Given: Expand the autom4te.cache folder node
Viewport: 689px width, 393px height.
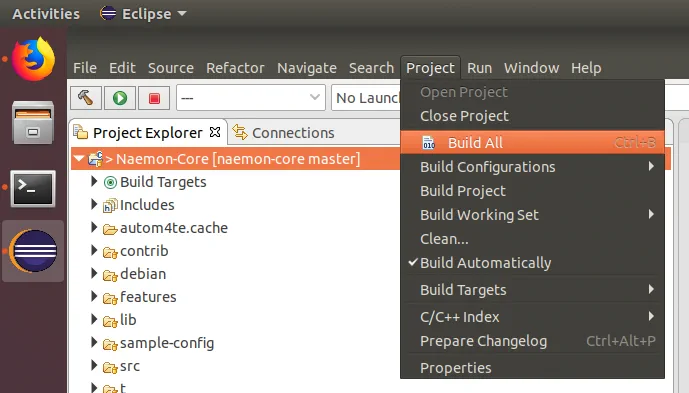Looking at the screenshot, I should 94,227.
